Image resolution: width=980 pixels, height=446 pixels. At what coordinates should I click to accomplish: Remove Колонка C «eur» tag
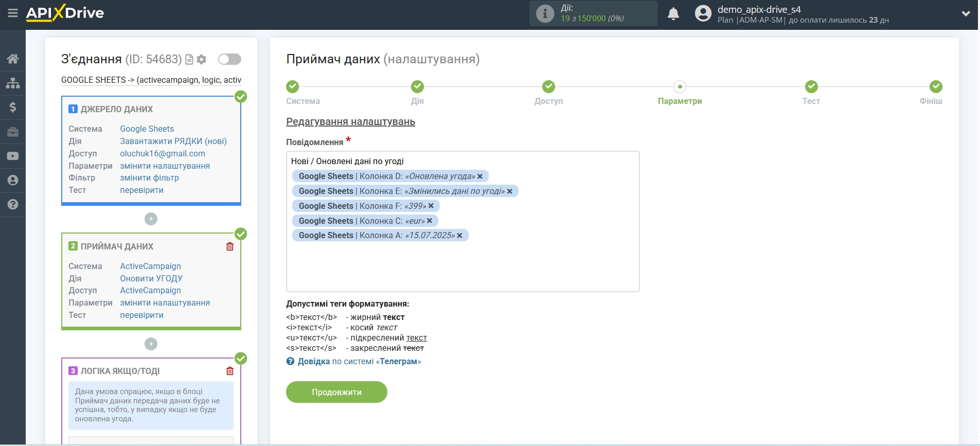pyautogui.click(x=430, y=221)
